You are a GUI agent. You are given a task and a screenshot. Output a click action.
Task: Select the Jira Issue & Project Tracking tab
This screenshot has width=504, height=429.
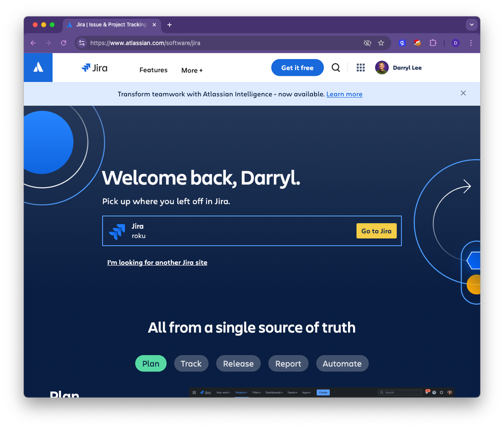click(111, 25)
